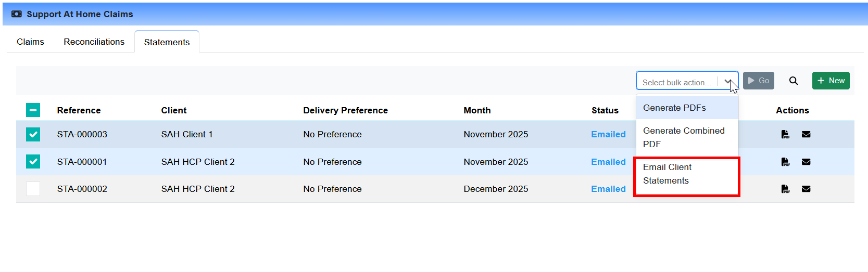This screenshot has width=868, height=272.
Task: Click the green New button
Action: [831, 81]
